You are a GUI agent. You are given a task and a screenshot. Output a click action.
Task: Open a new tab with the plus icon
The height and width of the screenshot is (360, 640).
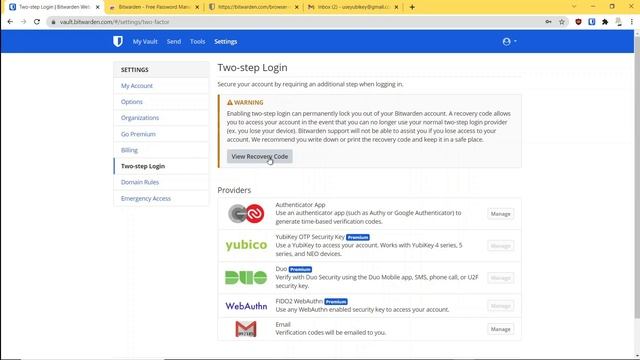pyautogui.click(x=412, y=7)
